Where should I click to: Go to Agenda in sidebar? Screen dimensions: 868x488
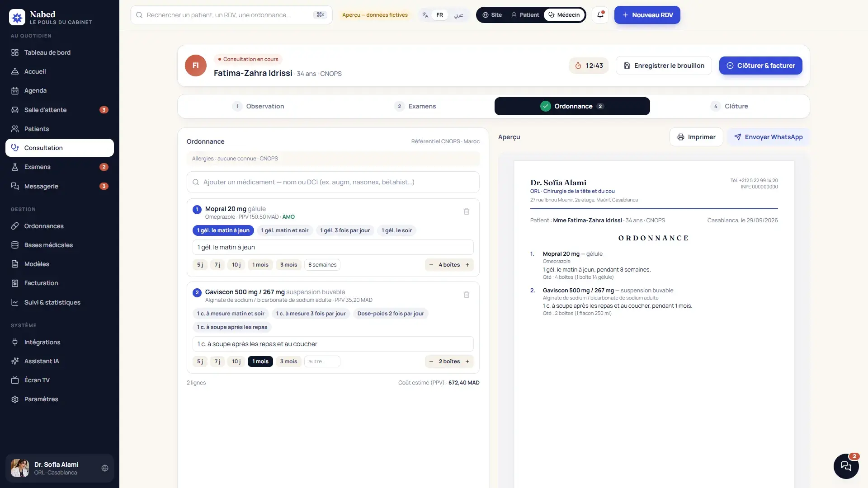60,90
